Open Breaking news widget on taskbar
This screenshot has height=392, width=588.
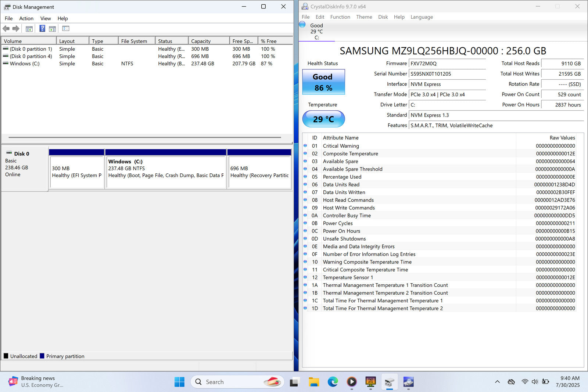(36, 382)
